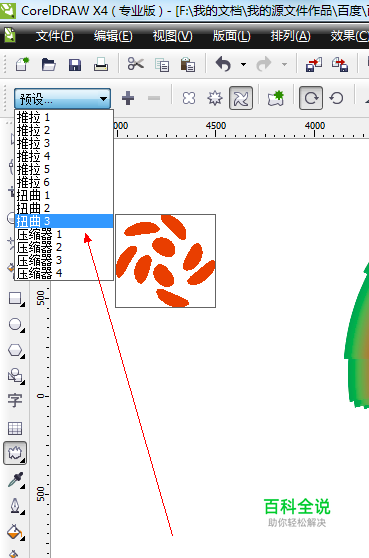Choose preset 推拉 4

(64, 156)
